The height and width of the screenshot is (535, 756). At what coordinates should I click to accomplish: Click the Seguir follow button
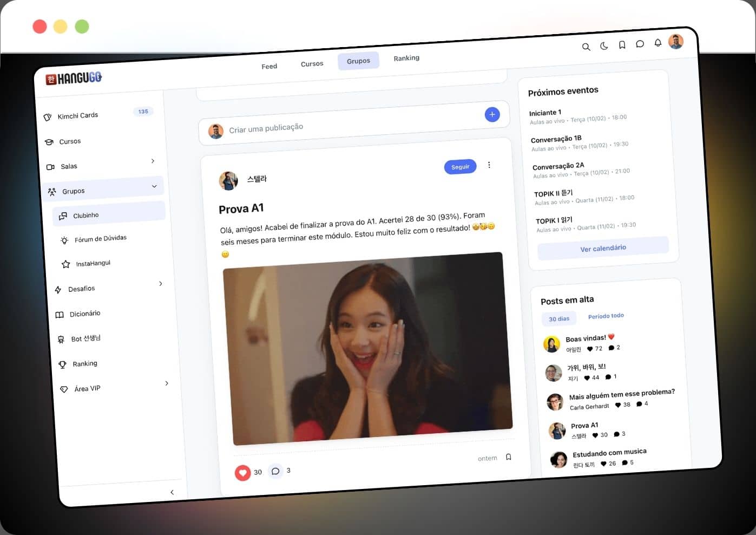pos(460,167)
